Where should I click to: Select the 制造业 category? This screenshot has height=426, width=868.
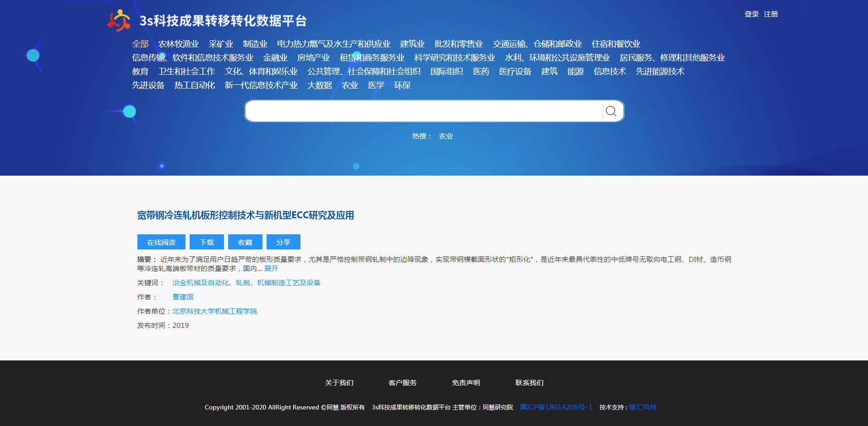255,44
